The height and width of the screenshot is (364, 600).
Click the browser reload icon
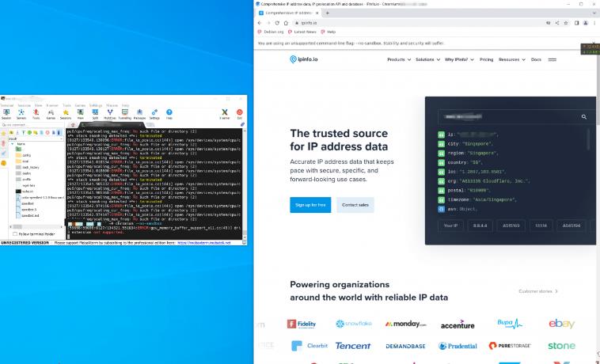tap(277, 23)
